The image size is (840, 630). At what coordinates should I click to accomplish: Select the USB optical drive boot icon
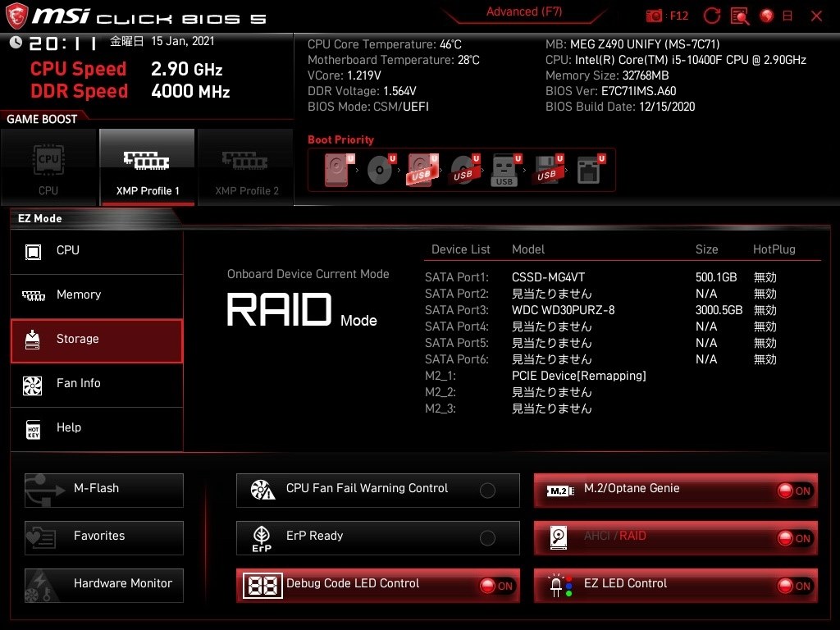point(464,169)
